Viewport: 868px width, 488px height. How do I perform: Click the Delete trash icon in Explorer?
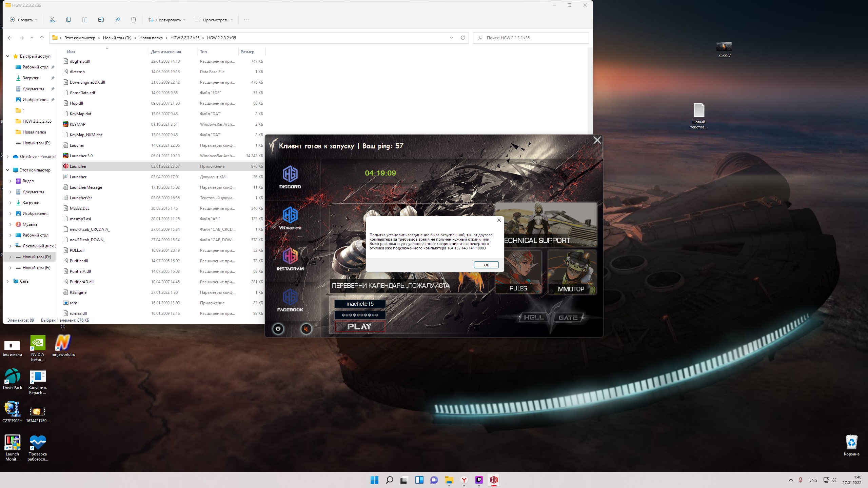[x=134, y=20]
